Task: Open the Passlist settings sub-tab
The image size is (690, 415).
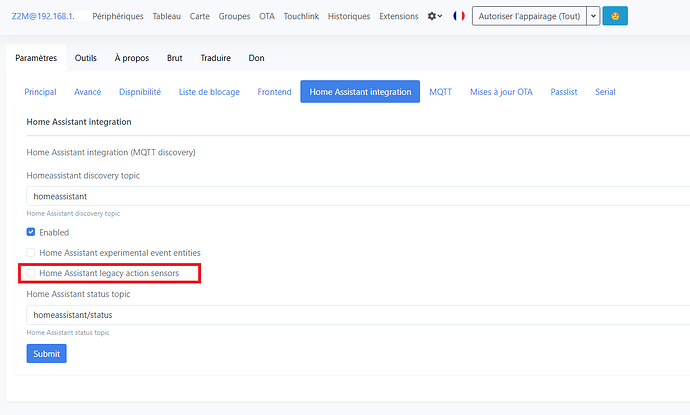Action: (x=564, y=92)
